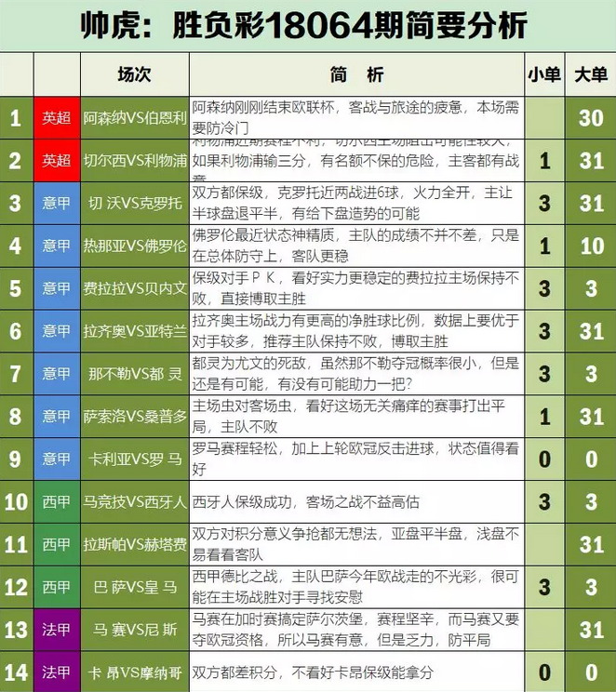Viewport: 616px width, 692px height.
Task: Click 大单 value 10 for 热那亚VS佛罗伦
Action: (591, 246)
